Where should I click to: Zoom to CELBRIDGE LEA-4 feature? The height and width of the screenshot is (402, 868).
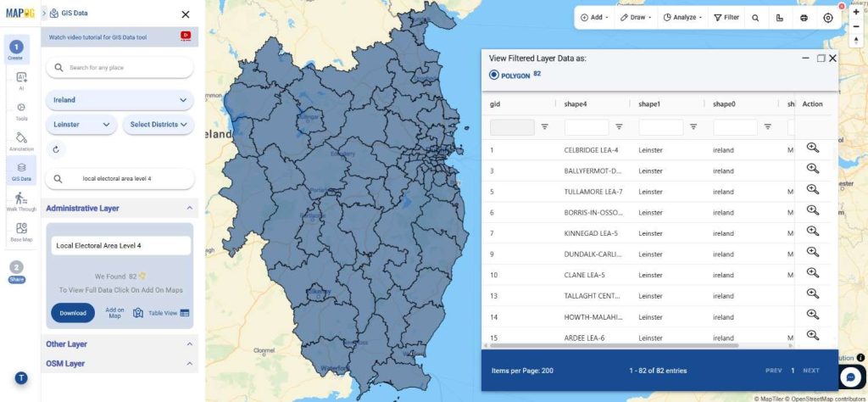coord(812,148)
